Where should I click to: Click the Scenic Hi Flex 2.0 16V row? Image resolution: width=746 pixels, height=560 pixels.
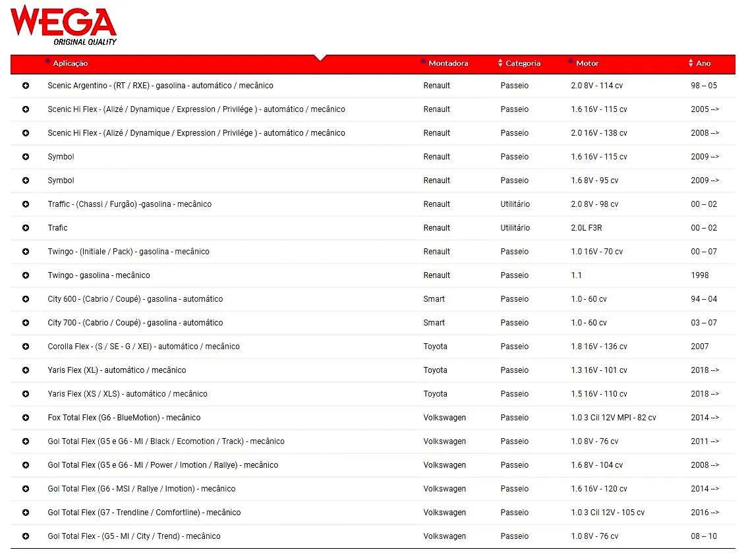(196, 133)
